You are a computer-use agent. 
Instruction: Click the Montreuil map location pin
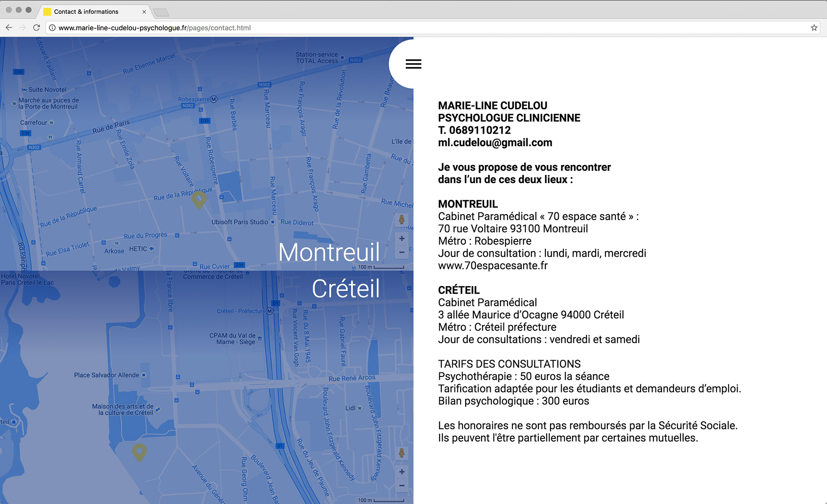[199, 199]
